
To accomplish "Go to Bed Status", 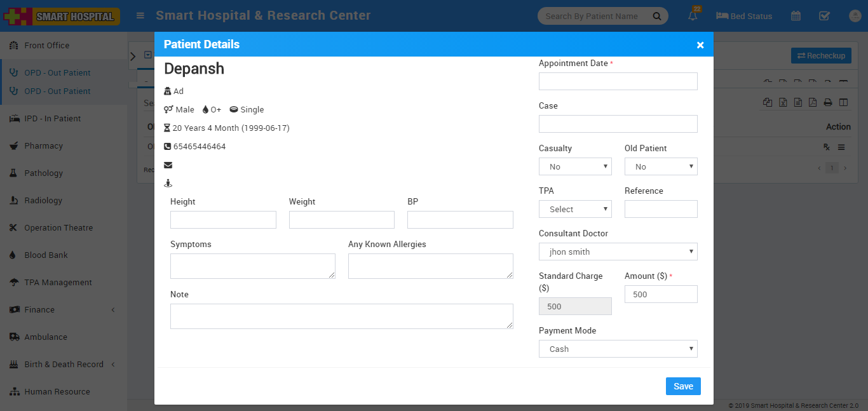I will click(743, 16).
